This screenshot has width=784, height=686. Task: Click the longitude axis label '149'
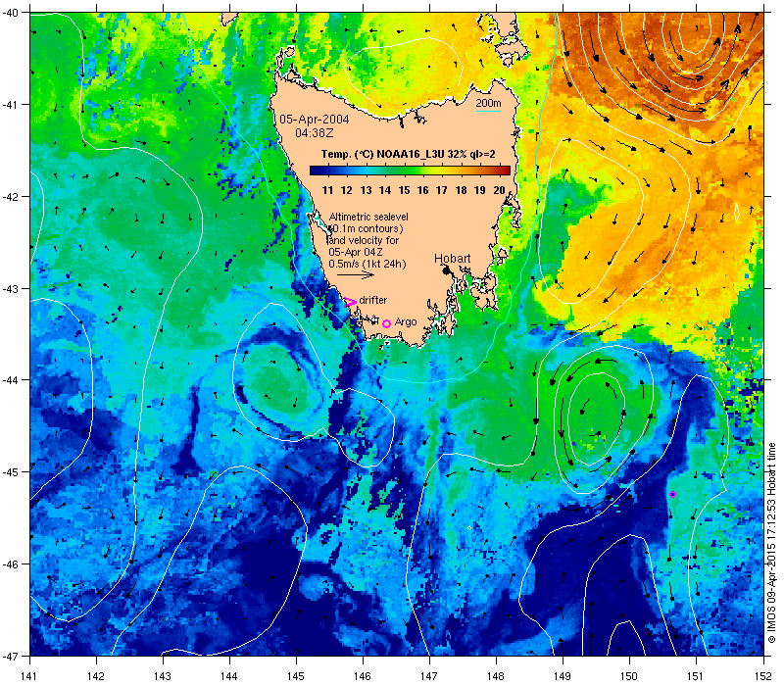coord(563,676)
